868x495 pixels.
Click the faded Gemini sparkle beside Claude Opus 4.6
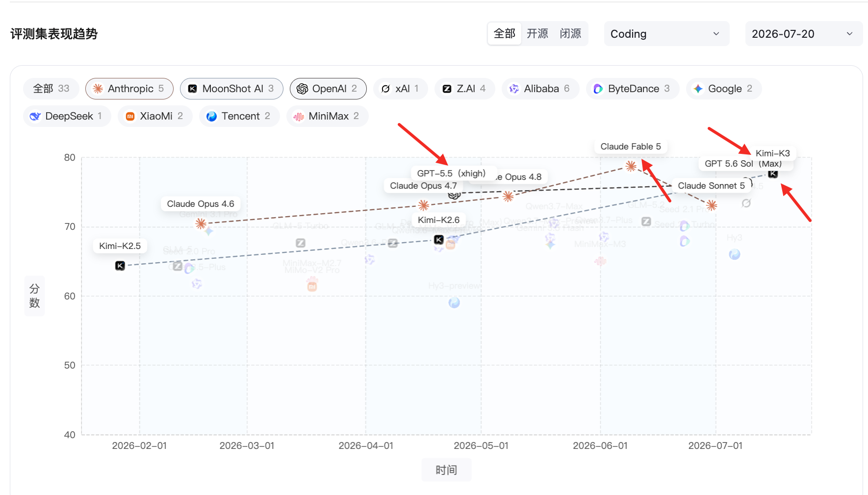point(208,231)
